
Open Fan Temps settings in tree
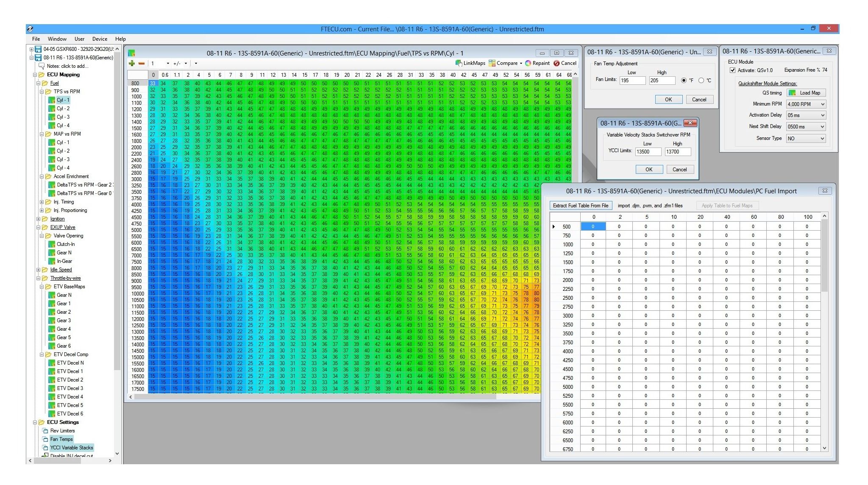coord(61,439)
